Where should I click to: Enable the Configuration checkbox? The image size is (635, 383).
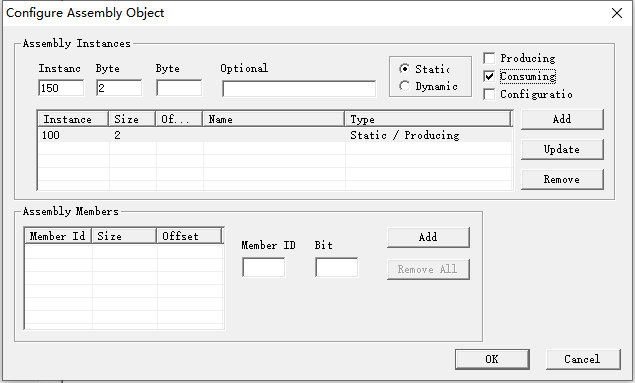point(489,94)
